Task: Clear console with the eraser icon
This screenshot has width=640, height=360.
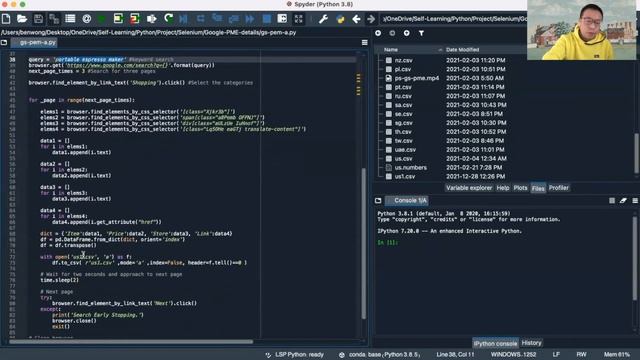Action: pyautogui.click(x=623, y=200)
